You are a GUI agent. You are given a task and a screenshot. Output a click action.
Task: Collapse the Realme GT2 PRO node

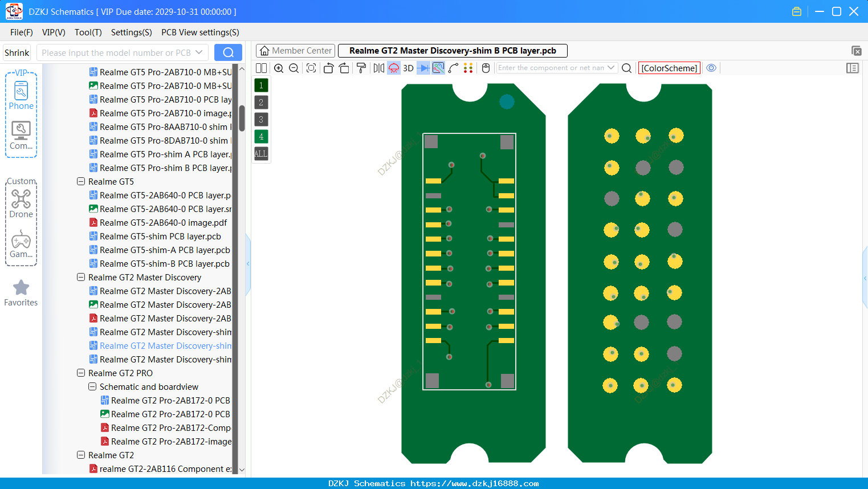[x=81, y=373]
